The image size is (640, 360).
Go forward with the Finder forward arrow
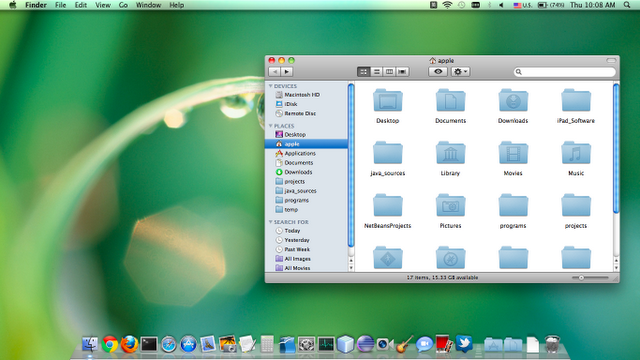[x=287, y=72]
